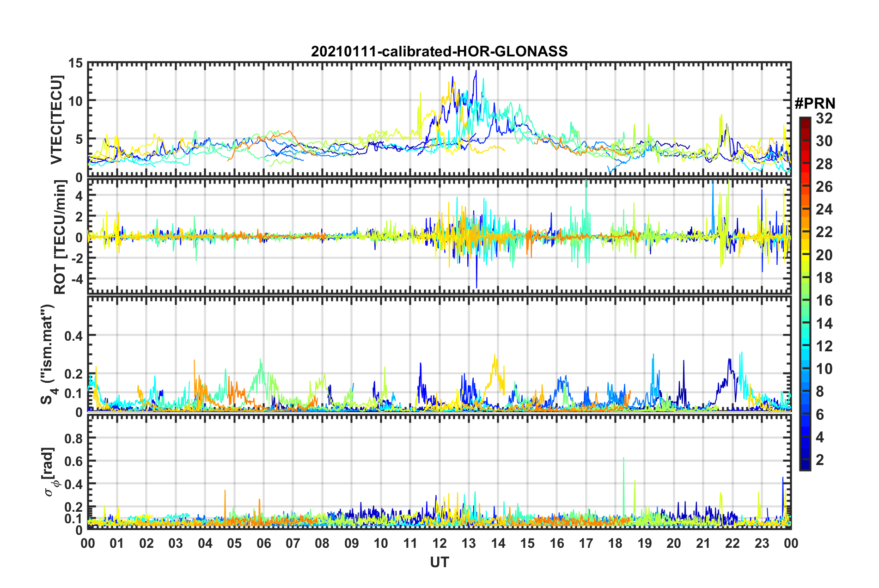Select the UT x-axis title
This screenshot has width=879, height=588.
tap(439, 562)
